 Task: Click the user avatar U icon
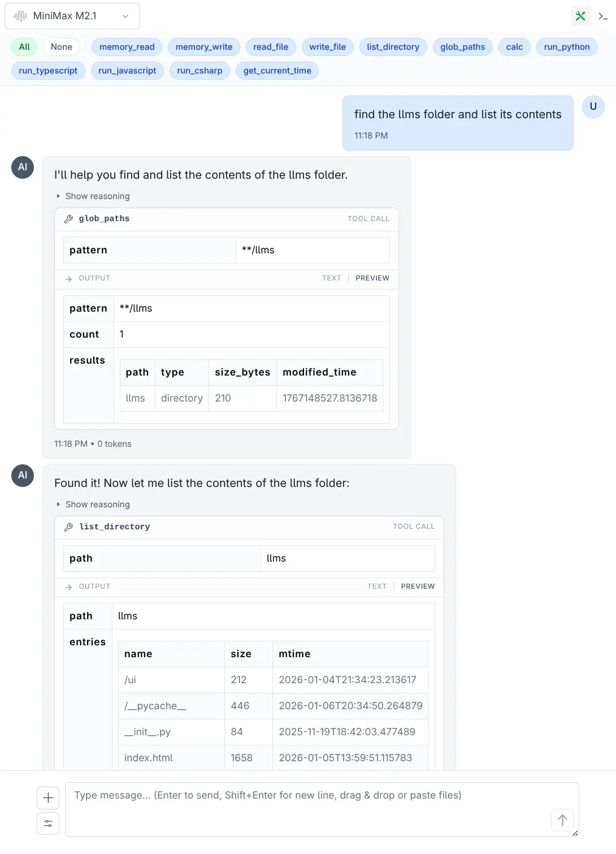click(x=593, y=106)
